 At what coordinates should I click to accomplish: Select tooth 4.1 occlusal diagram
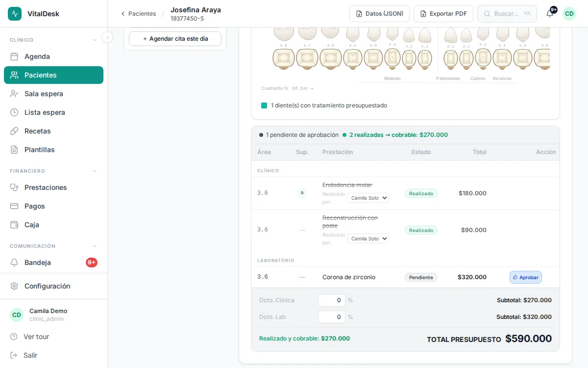click(x=425, y=59)
